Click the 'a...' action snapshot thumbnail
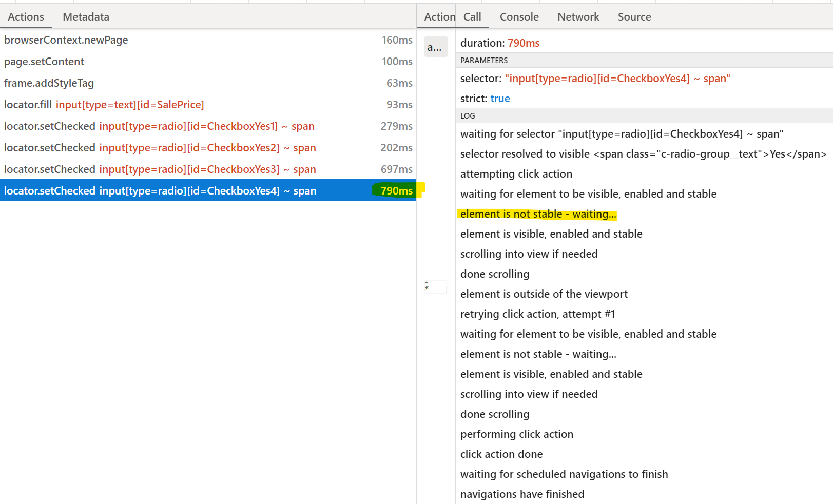The width and height of the screenshot is (833, 504). pos(435,47)
